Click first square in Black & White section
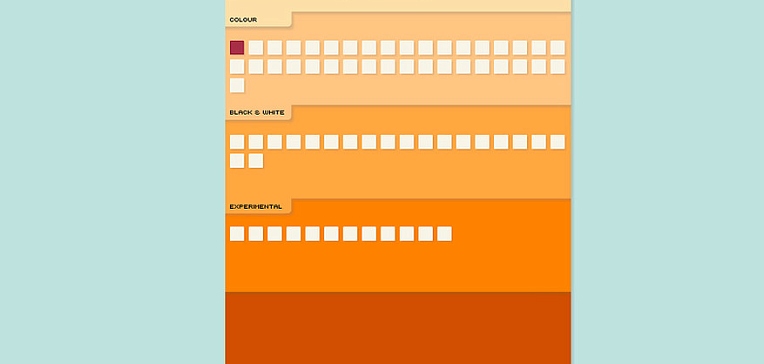Screen dimensions: 764x364 [237, 142]
